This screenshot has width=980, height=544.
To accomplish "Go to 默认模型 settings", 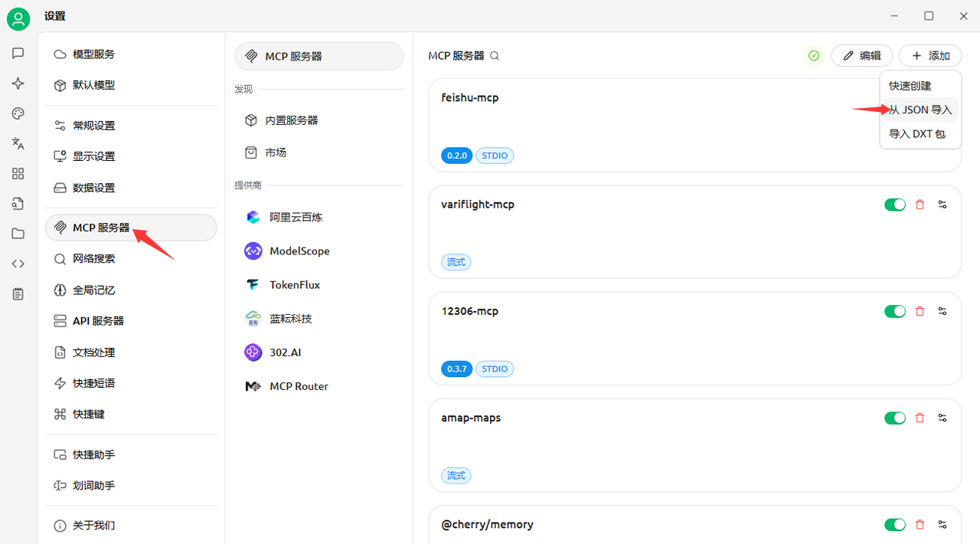I will [131, 85].
